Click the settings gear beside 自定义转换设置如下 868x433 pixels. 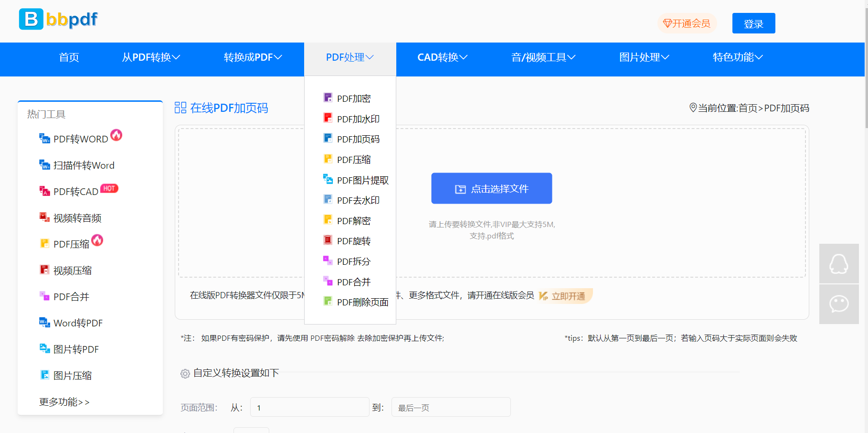[x=185, y=374]
